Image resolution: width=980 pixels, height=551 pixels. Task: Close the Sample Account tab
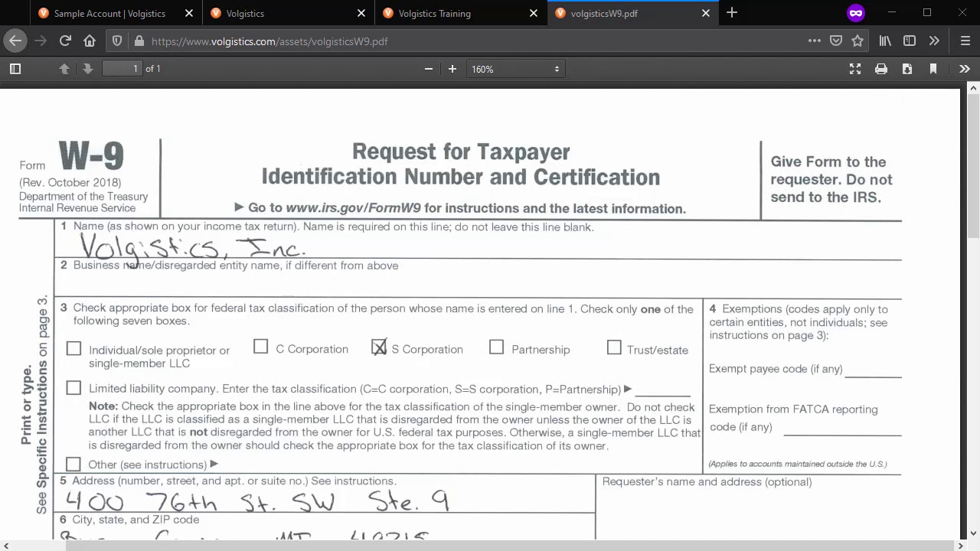(x=189, y=13)
